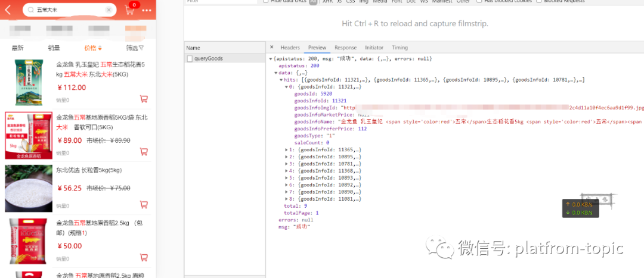The image size is (644, 278).
Task: Expand hits item 4 goodsInfoId 11368
Action: click(x=286, y=171)
